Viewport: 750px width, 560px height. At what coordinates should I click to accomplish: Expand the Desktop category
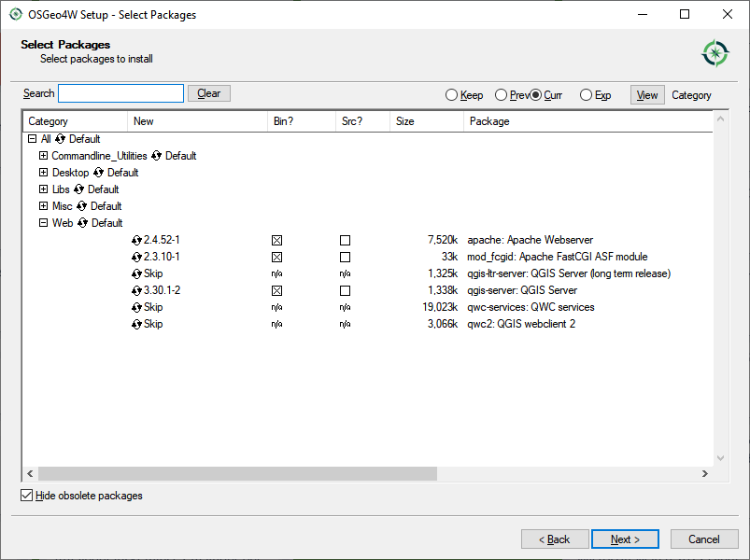(x=43, y=172)
